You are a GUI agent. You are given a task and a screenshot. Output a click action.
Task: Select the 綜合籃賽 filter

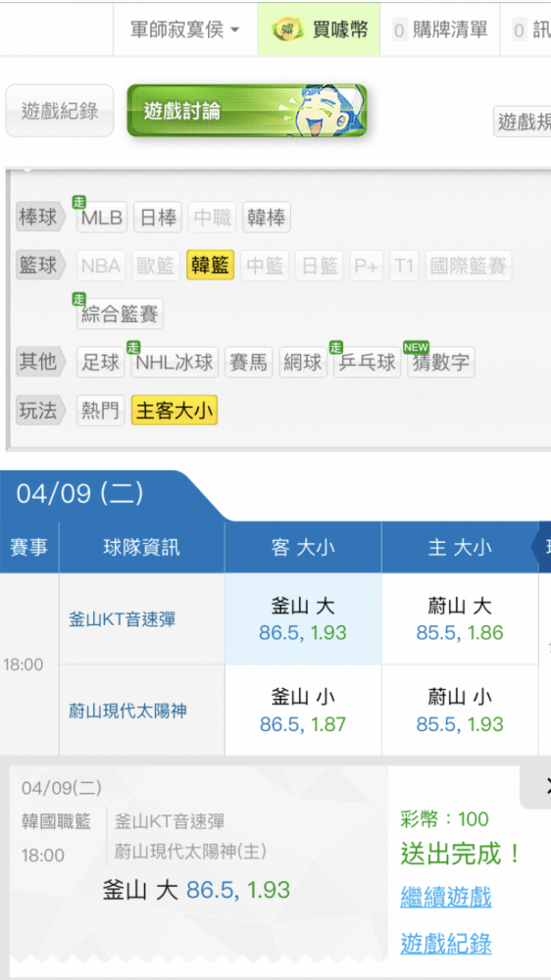[120, 314]
